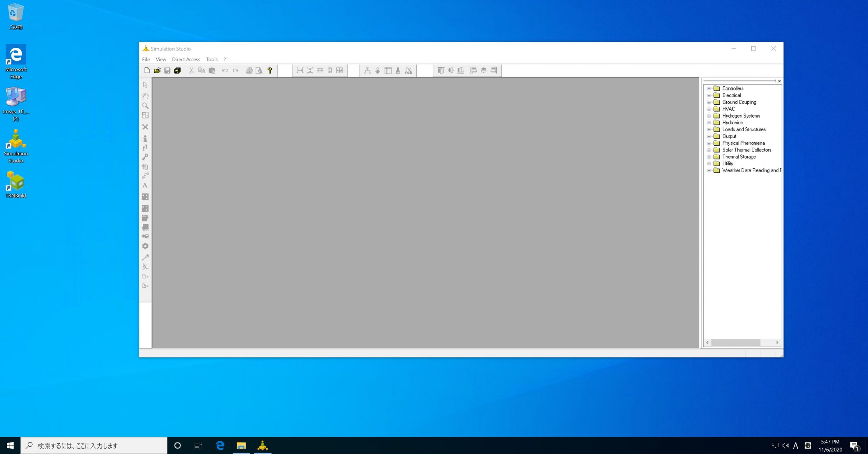The width and height of the screenshot is (868, 454).
Task: Click the left arrow of tree scrollbar
Action: pos(707,343)
